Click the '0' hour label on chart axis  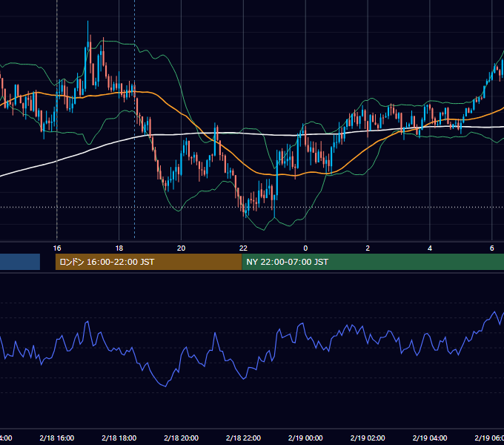click(305, 248)
